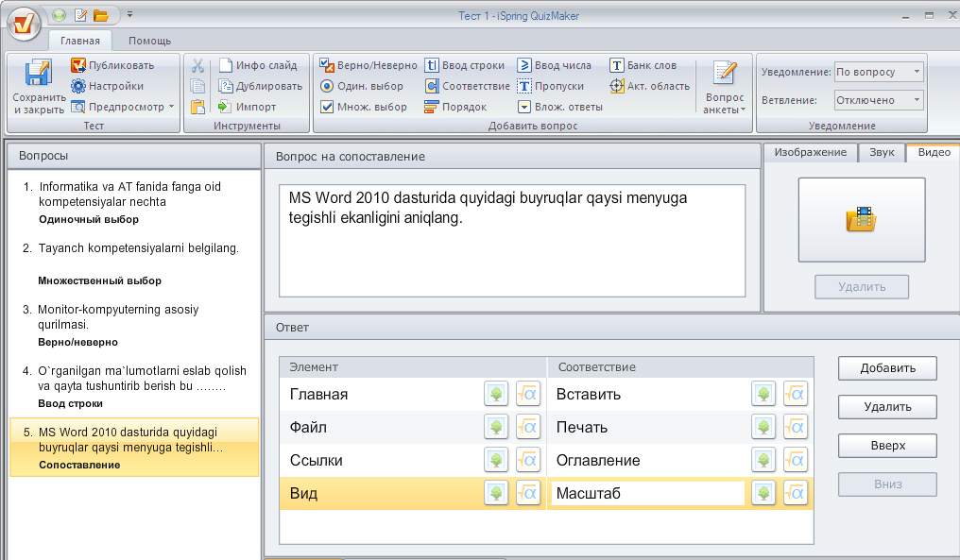Add a Соответствие matching question
The width and height of the screenshot is (960, 560).
click(x=467, y=86)
